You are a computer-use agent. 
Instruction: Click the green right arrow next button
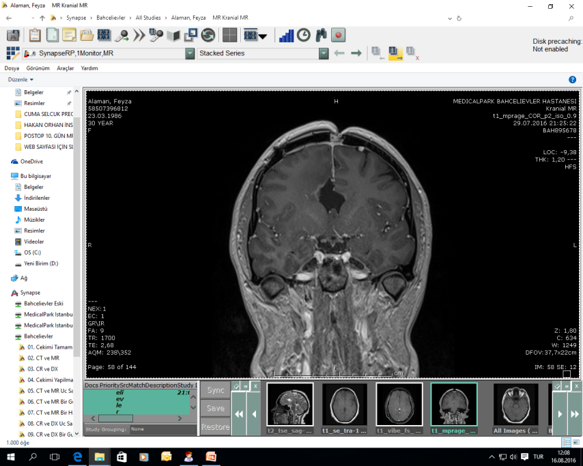(x=356, y=53)
